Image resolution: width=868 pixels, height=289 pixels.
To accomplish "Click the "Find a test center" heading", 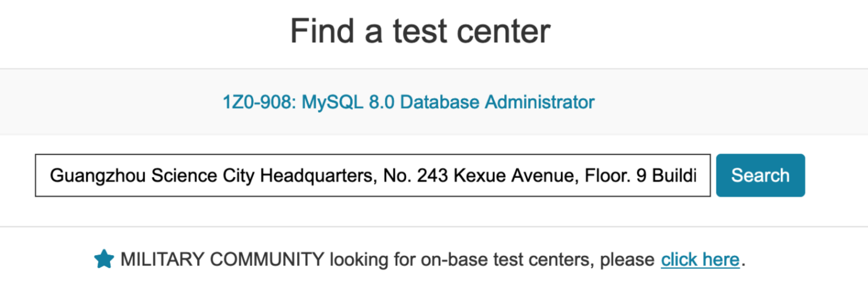I will point(420,31).
